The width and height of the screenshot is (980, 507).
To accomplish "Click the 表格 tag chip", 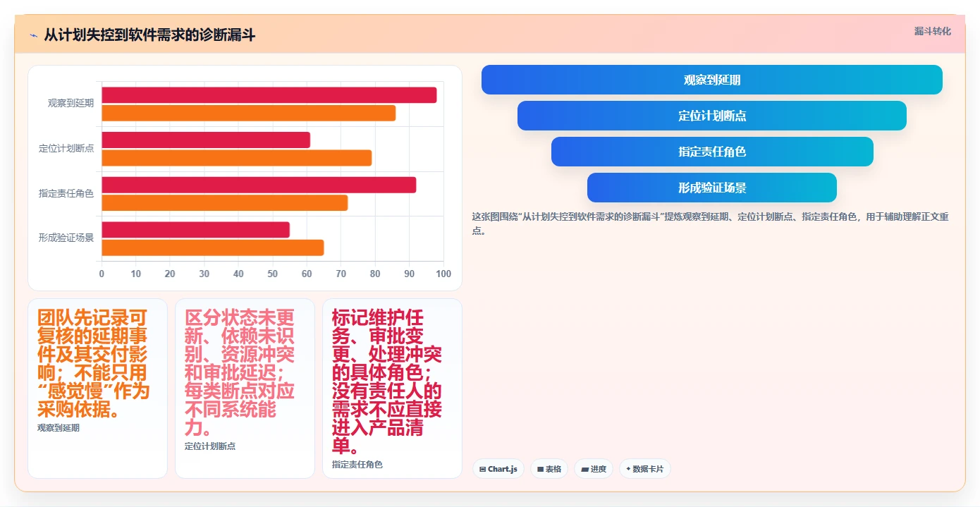I will (x=549, y=469).
